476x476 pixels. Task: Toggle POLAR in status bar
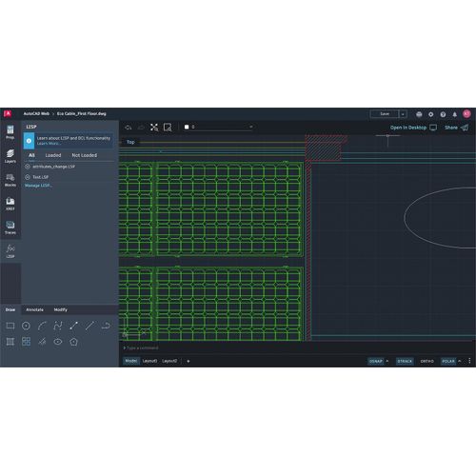coord(448,361)
